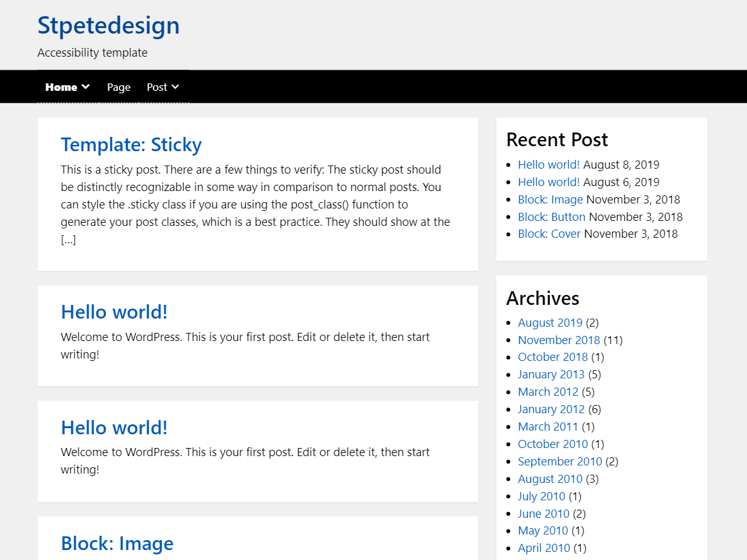The height and width of the screenshot is (560, 747).
Task: Open the Template: Sticky post title
Action: (x=131, y=144)
